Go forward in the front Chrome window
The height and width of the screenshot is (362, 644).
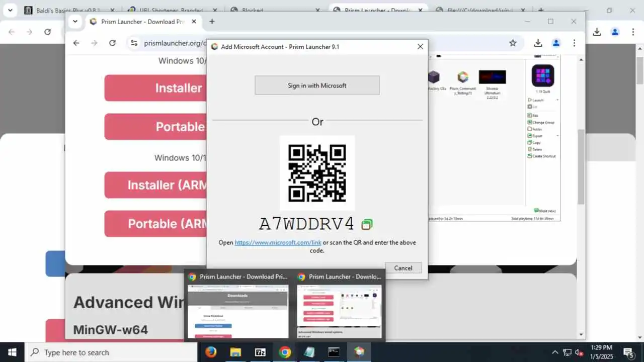pos(94,43)
